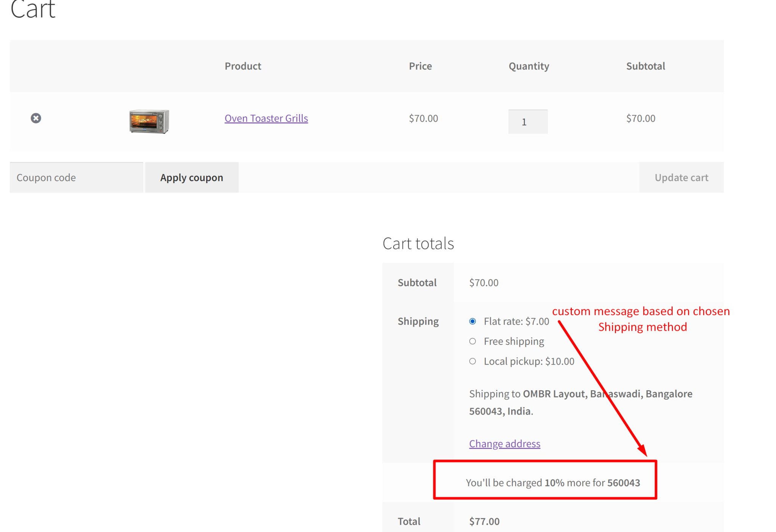Select the Price column header

[x=420, y=66]
